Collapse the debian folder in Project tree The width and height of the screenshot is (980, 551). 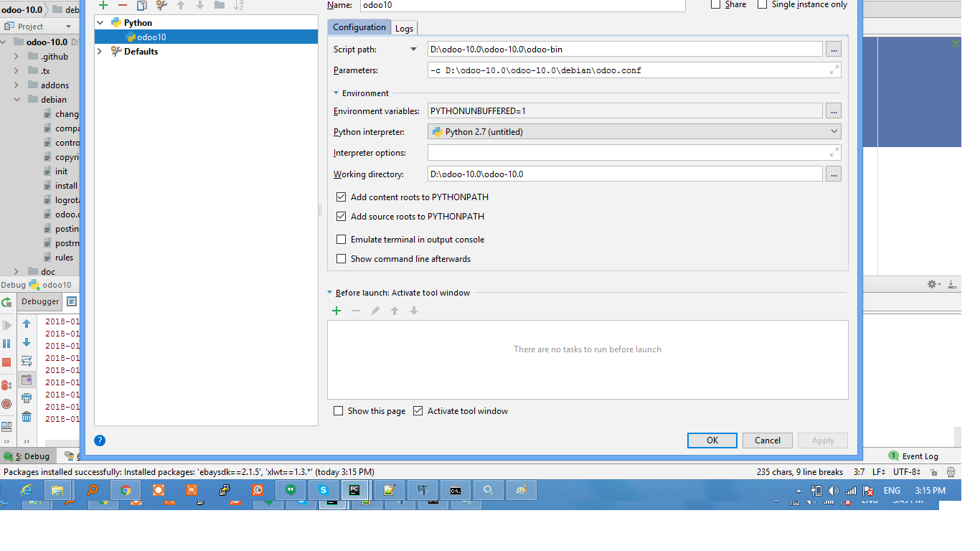(17, 100)
